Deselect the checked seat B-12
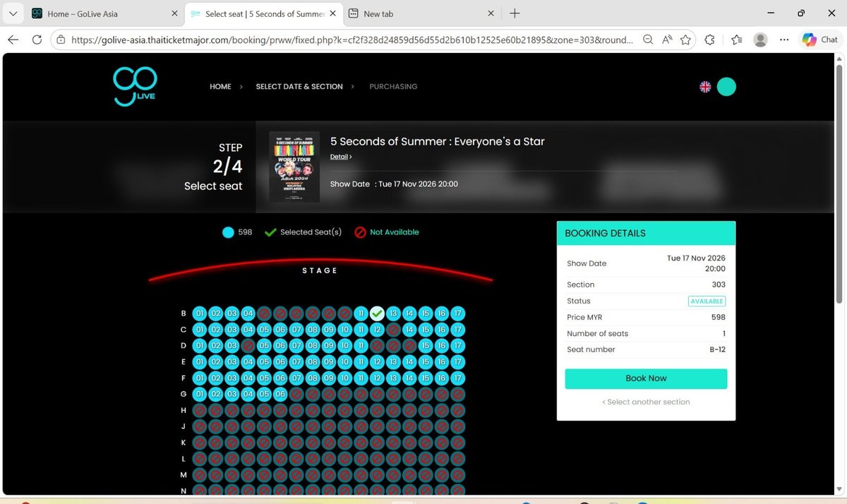The width and height of the screenshot is (847, 504). click(377, 313)
